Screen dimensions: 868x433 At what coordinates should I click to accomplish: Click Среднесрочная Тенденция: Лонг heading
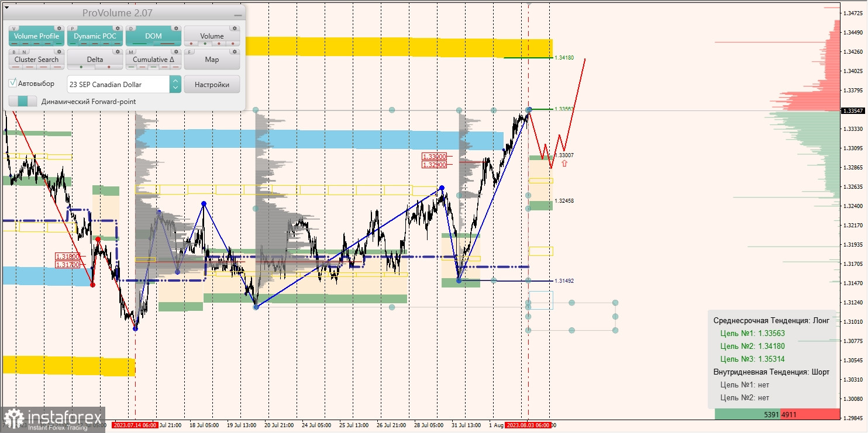click(771, 320)
